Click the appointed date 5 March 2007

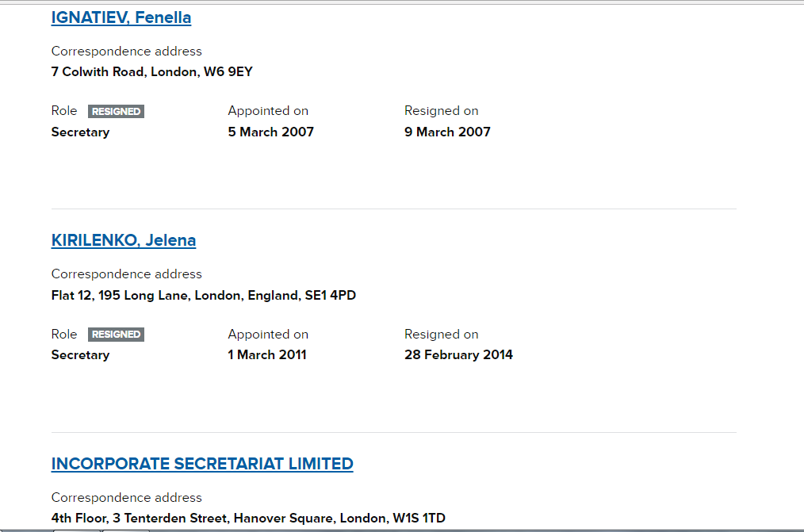click(270, 132)
